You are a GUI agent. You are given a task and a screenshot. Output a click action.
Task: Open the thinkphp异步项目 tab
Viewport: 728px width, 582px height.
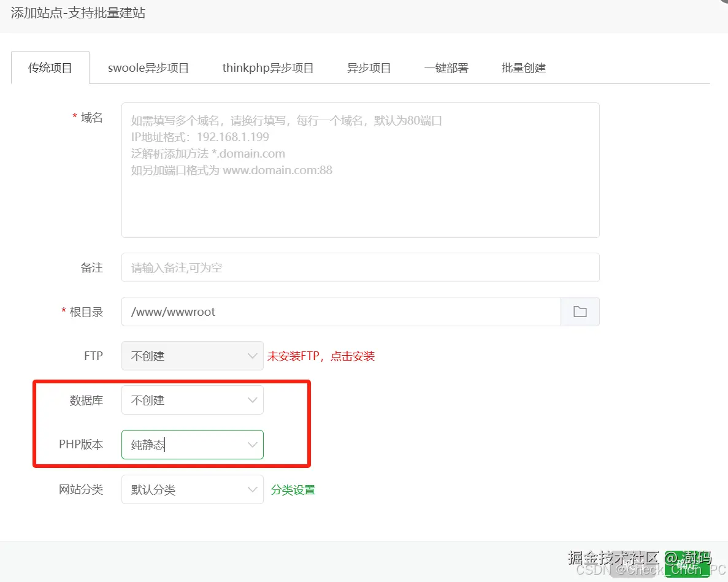point(268,67)
